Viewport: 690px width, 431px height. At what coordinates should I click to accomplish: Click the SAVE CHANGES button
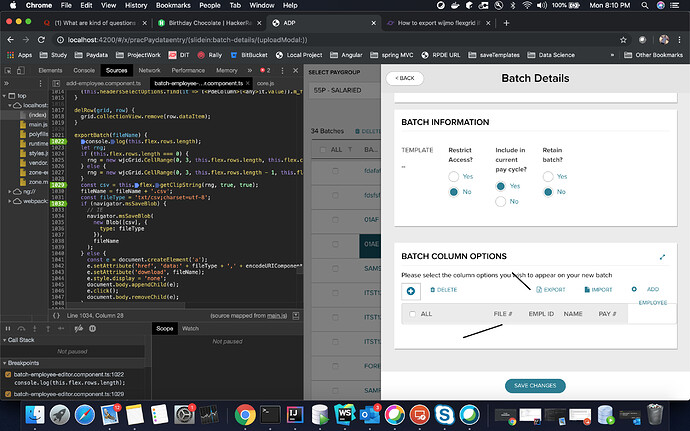535,386
